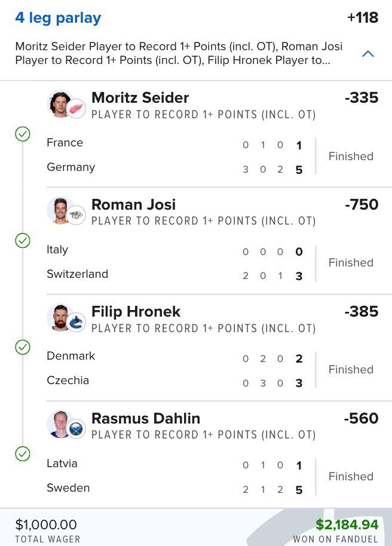Click green checkmark beside Rasmus Dahlin leg
The height and width of the screenshot is (546, 392).
coord(23,454)
